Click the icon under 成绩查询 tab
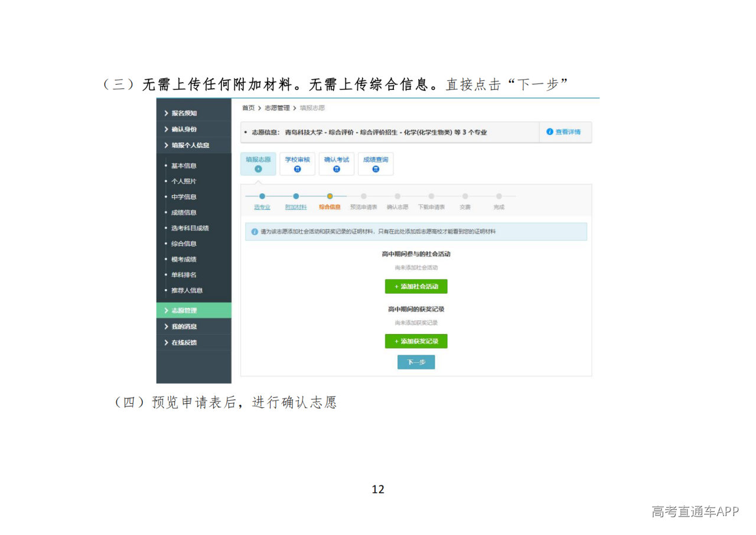 [376, 169]
